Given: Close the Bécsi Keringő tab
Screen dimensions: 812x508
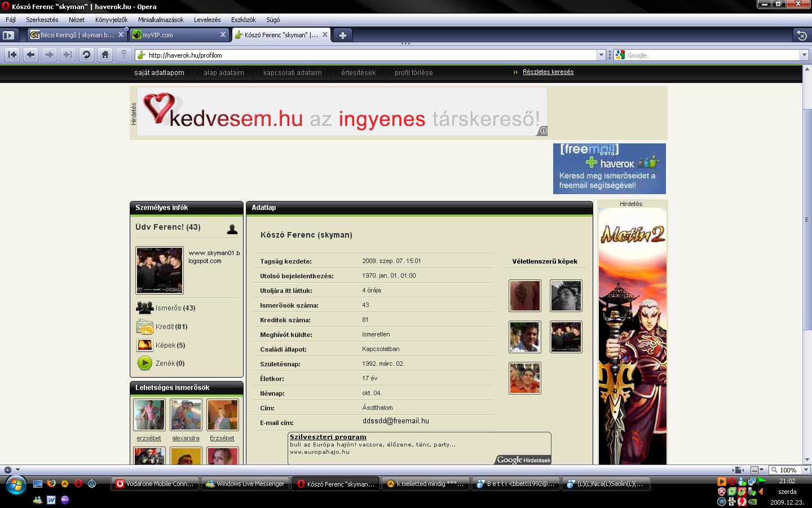Looking at the screenshot, I should point(121,35).
